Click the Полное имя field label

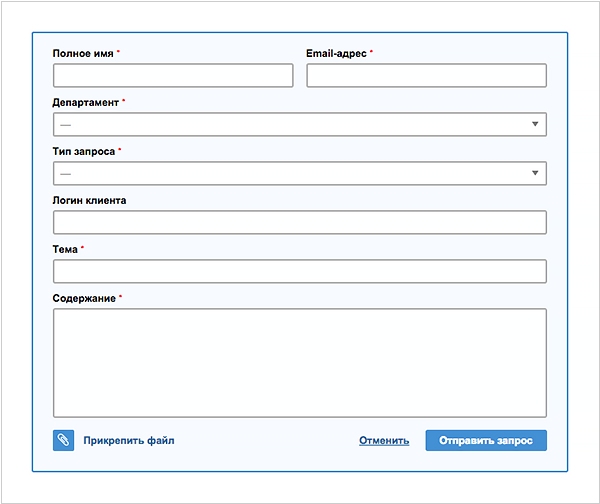pyautogui.click(x=83, y=54)
